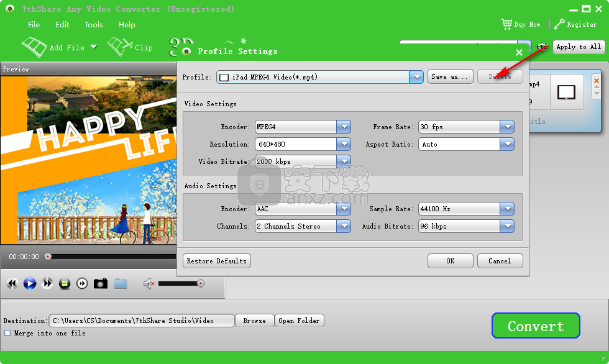The width and height of the screenshot is (609, 364).
Task: Click the Destination path field
Action: 142,321
